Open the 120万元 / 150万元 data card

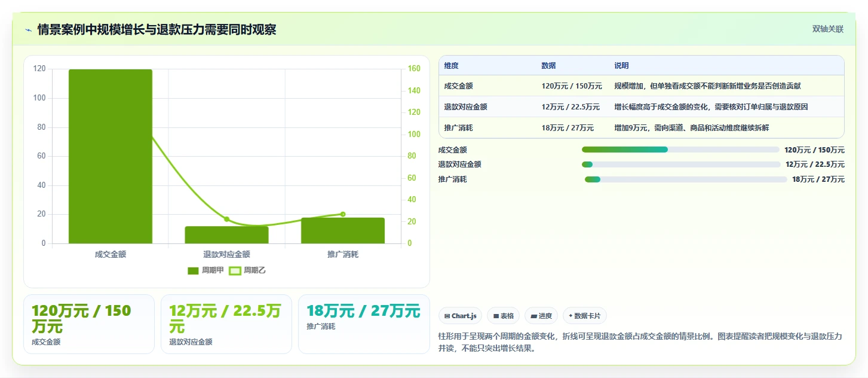click(89, 324)
